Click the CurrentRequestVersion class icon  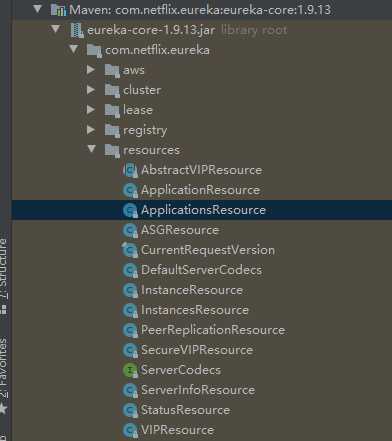[x=130, y=250]
